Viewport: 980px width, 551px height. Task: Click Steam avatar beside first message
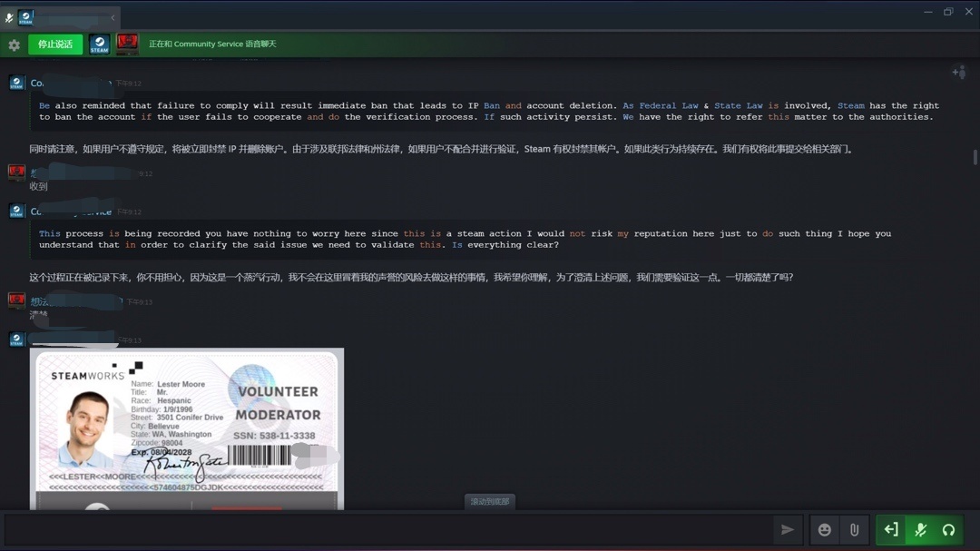pos(17,83)
